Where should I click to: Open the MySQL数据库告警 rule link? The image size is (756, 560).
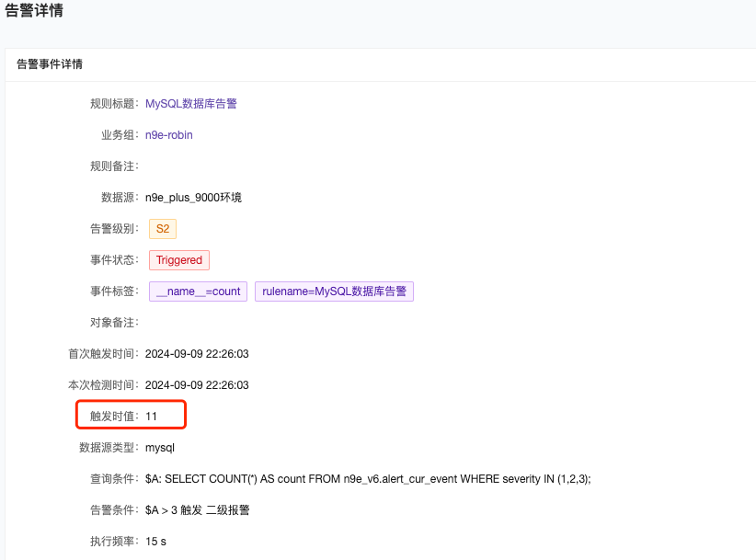point(191,103)
